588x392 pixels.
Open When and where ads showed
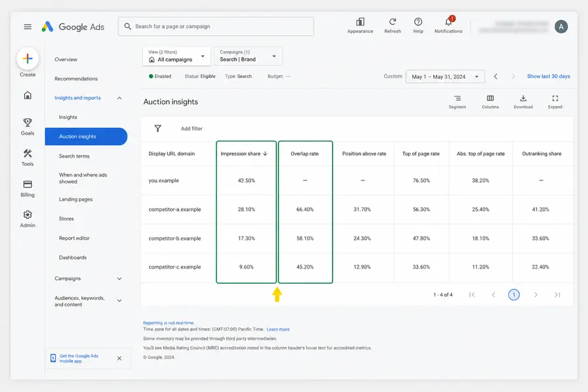[x=83, y=178]
